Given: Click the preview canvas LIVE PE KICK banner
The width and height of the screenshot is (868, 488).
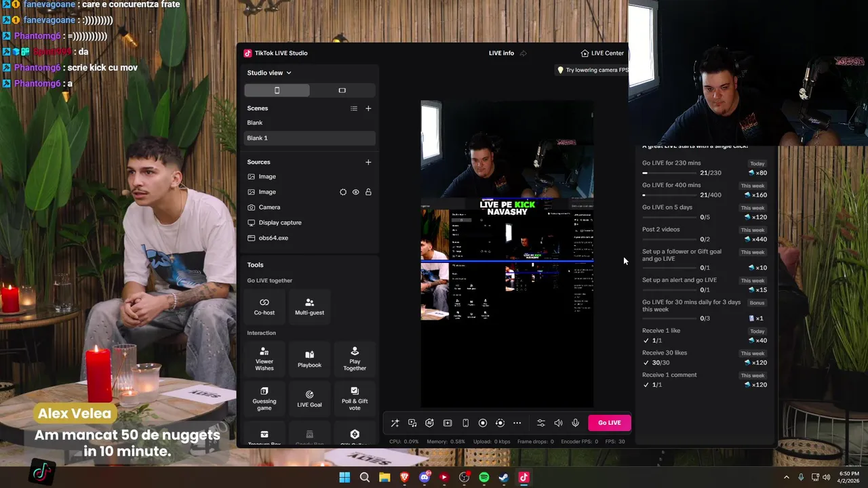Looking at the screenshot, I should click(507, 208).
